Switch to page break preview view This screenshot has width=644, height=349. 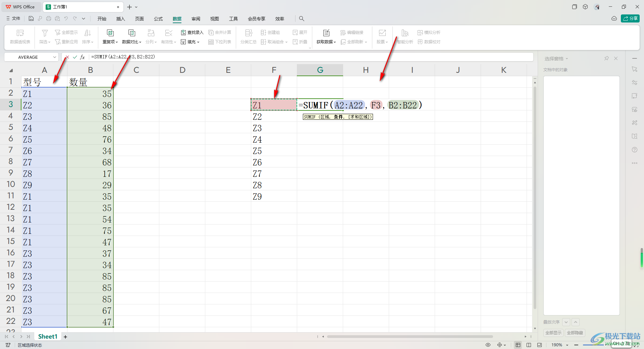coord(529,345)
